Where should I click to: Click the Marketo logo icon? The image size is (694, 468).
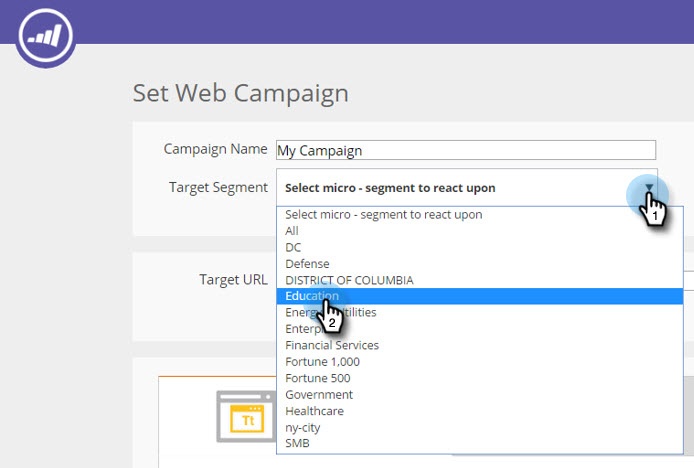pos(46,38)
